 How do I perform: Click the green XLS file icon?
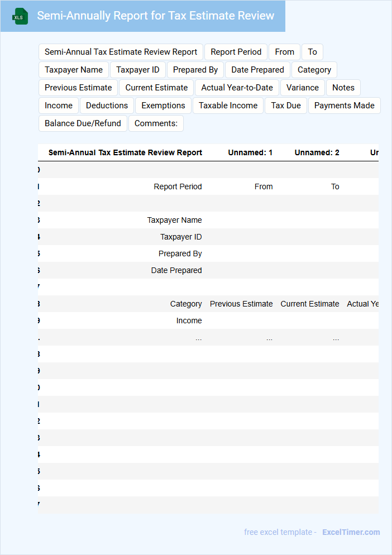[20, 16]
